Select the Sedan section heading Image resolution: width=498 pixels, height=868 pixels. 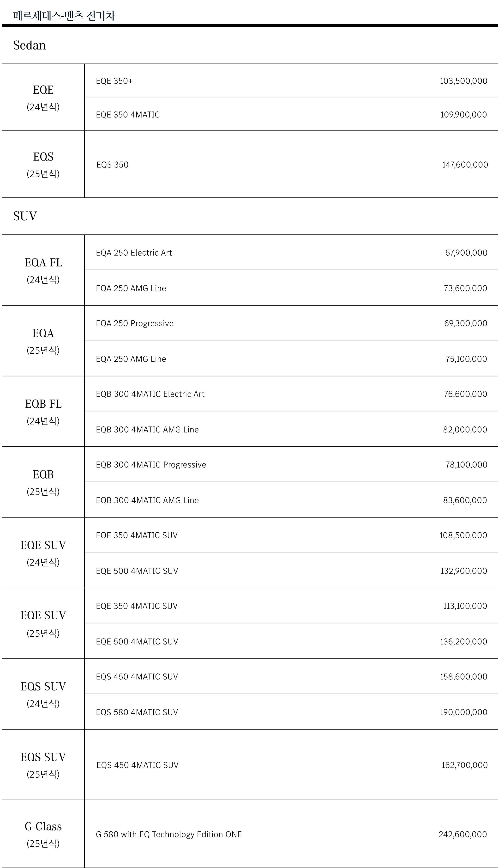point(30,45)
